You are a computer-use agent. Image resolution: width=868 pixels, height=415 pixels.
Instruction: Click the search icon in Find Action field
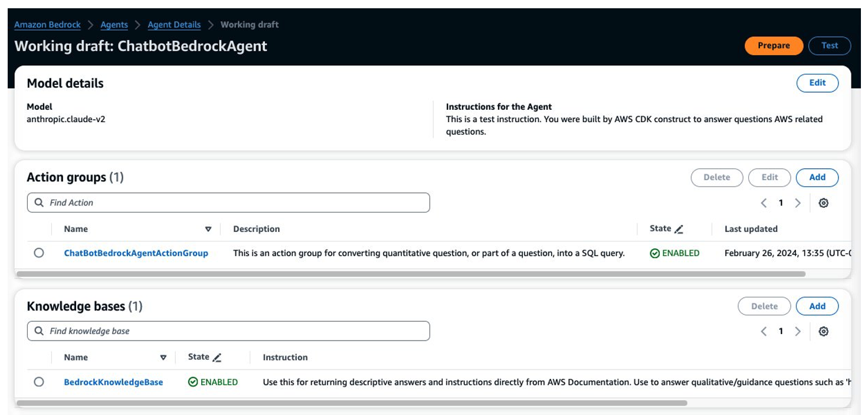39,202
